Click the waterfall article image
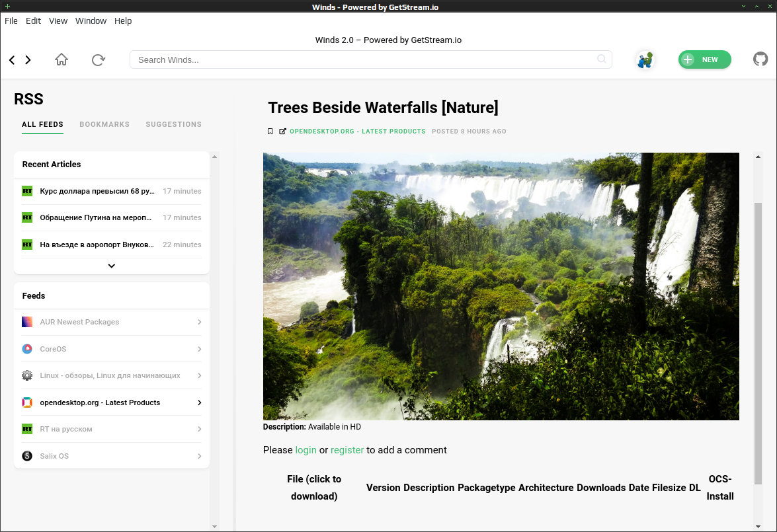The width and height of the screenshot is (777, 532). pyautogui.click(x=501, y=286)
